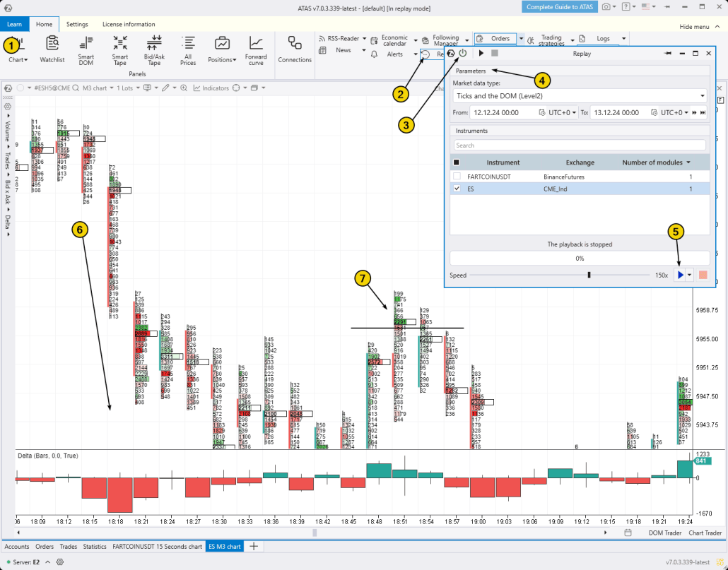The image size is (728, 570).
Task: Select the FARTCOINUSDT 15 Seconds chart tab
Action: coord(157,546)
